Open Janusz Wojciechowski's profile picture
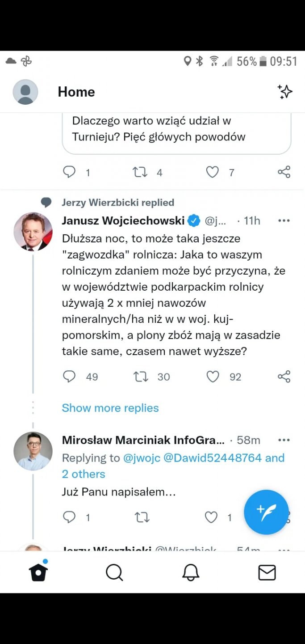This screenshot has height=644, width=305. point(33,232)
